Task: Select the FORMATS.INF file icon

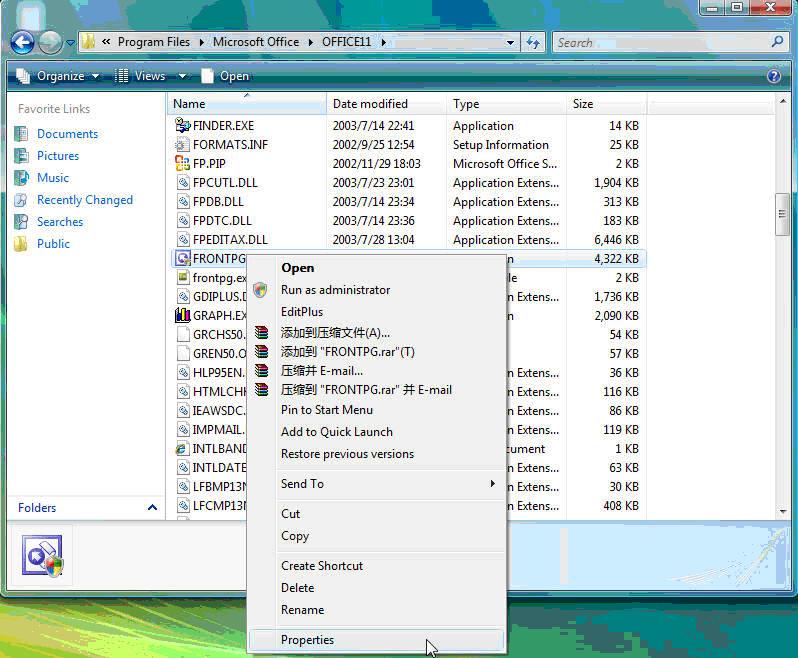Action: (182, 145)
